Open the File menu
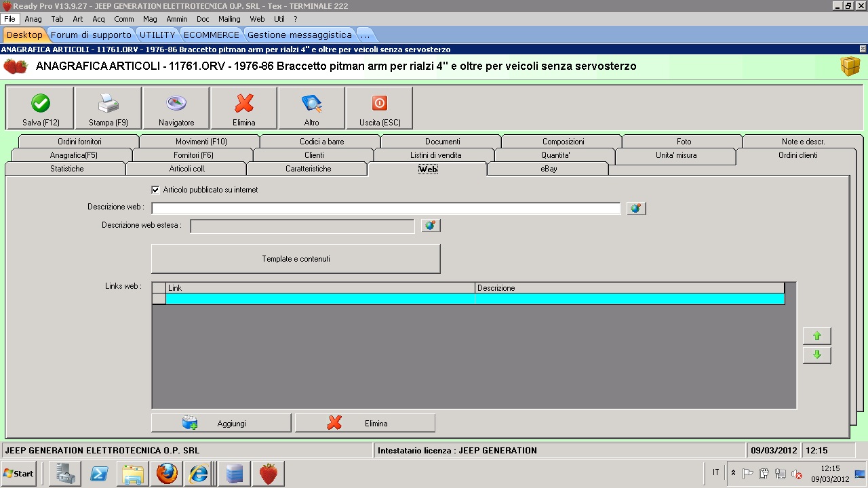The width and height of the screenshot is (868, 488). tap(9, 20)
